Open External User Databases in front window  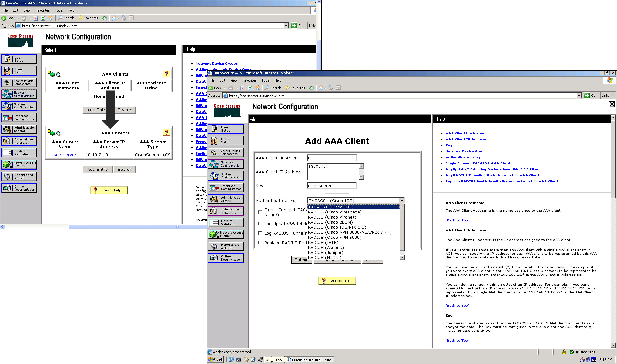coord(226,211)
